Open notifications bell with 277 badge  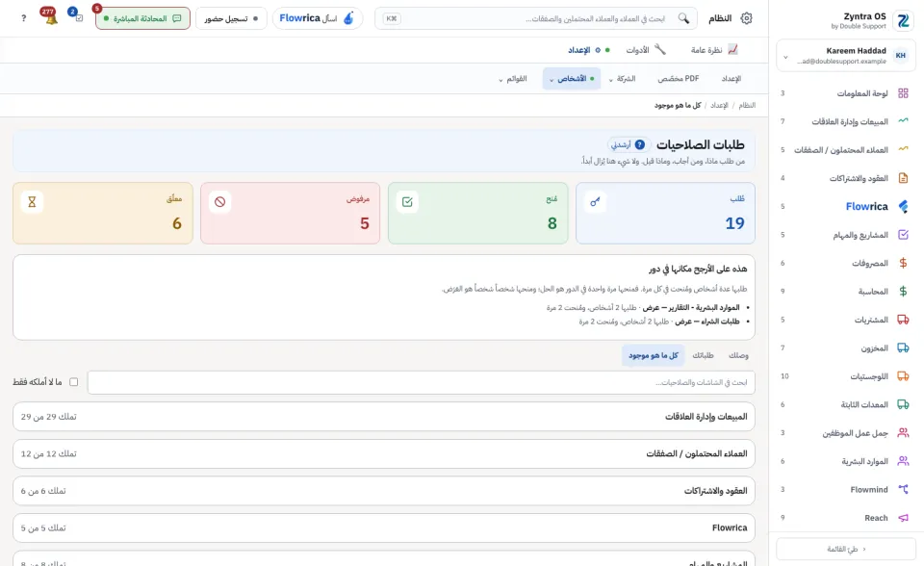pos(51,17)
